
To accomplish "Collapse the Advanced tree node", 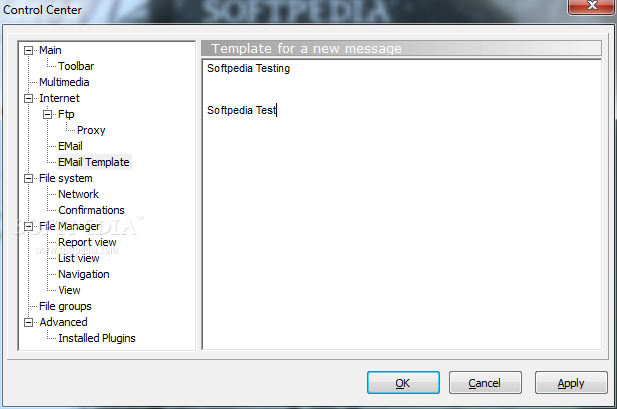I will (x=28, y=322).
